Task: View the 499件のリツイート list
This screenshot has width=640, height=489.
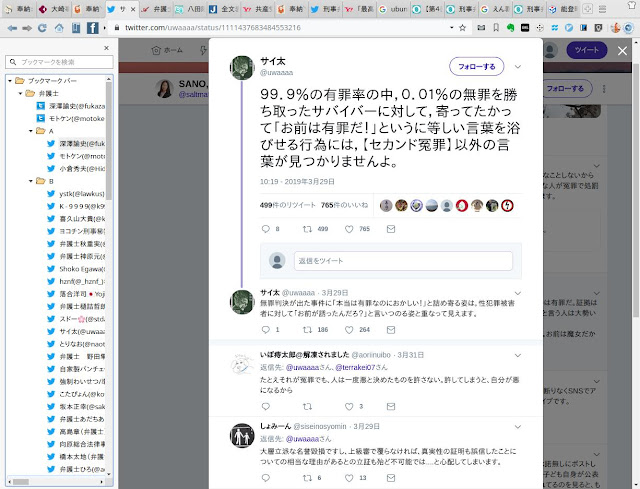Action: 288,205
